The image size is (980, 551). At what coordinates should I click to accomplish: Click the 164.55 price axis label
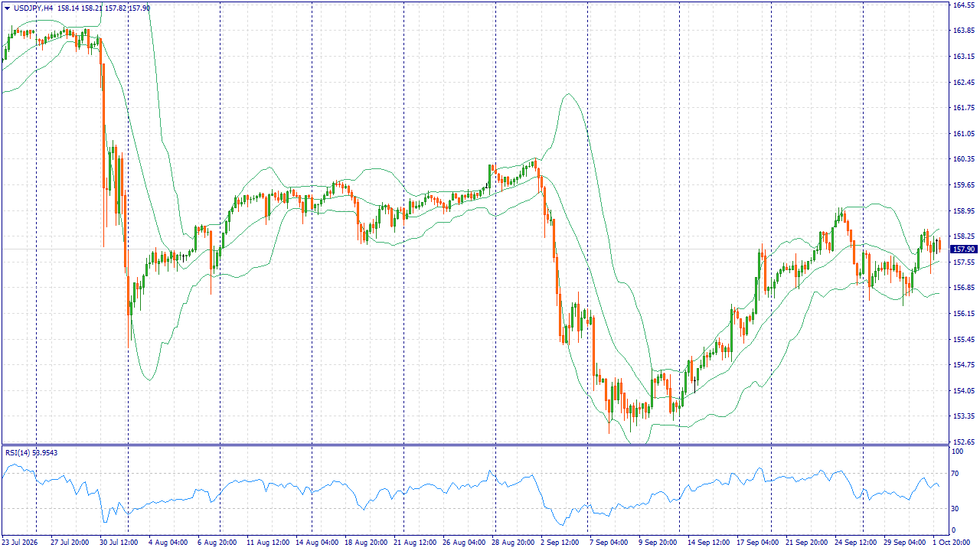coord(963,5)
